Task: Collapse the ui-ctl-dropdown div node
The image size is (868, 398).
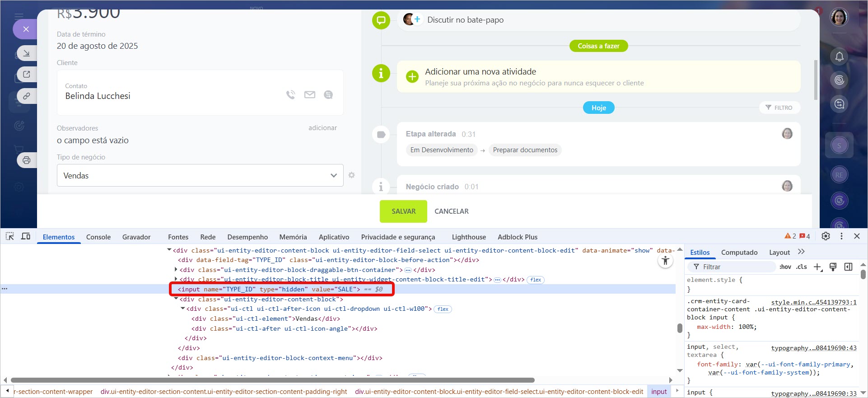Action: coord(183,309)
